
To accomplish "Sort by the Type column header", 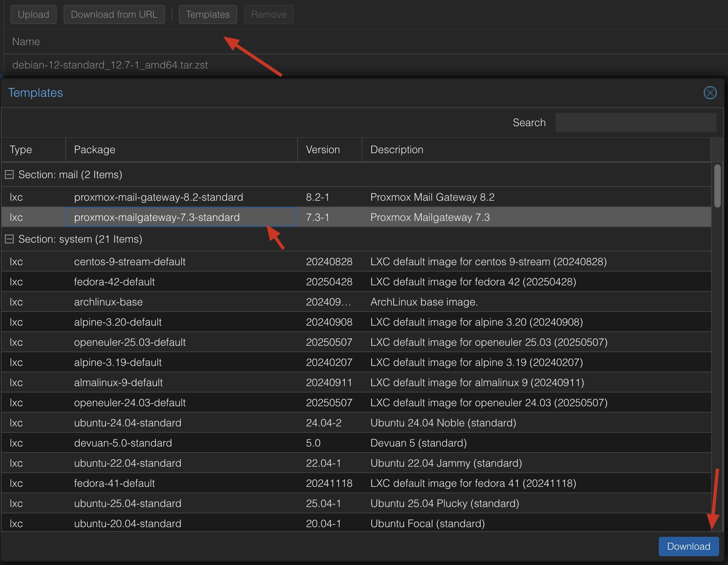I will pyautogui.click(x=33, y=150).
